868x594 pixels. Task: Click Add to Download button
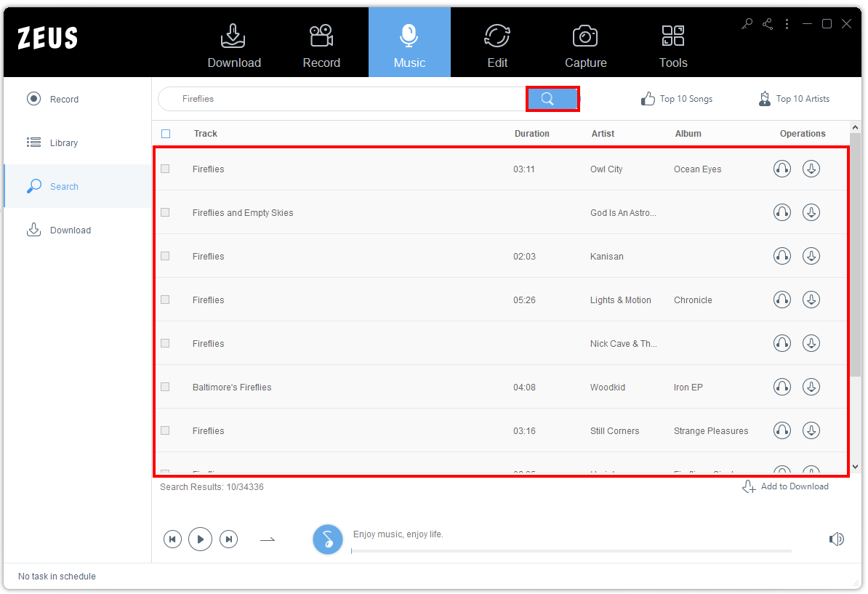tap(785, 486)
